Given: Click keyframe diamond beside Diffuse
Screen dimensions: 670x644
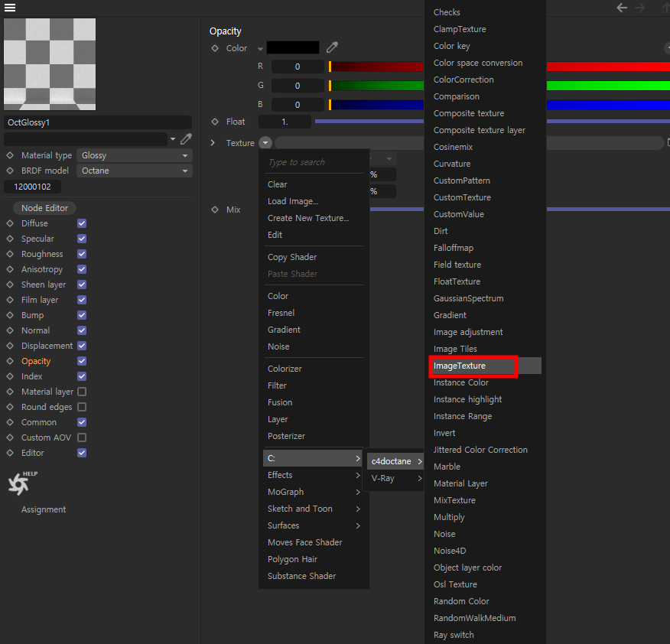Looking at the screenshot, I should point(10,223).
